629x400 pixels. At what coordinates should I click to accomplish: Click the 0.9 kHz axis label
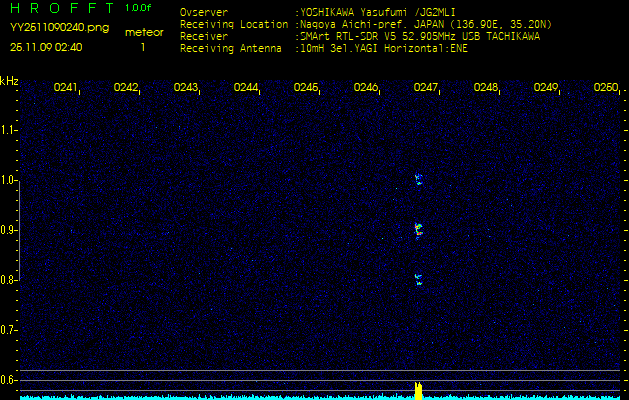pos(8,230)
